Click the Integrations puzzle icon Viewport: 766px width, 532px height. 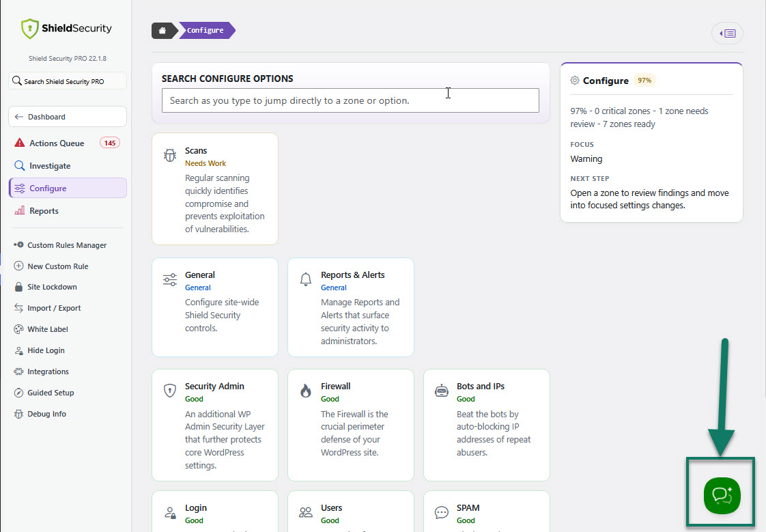(x=18, y=372)
